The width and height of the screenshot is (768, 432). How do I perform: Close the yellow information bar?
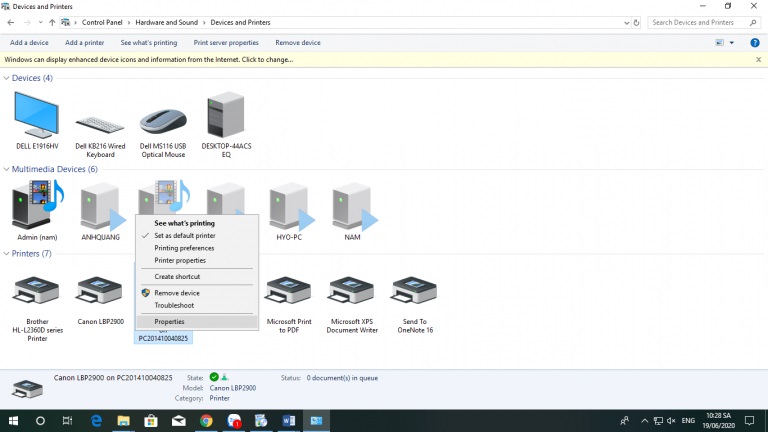758,60
